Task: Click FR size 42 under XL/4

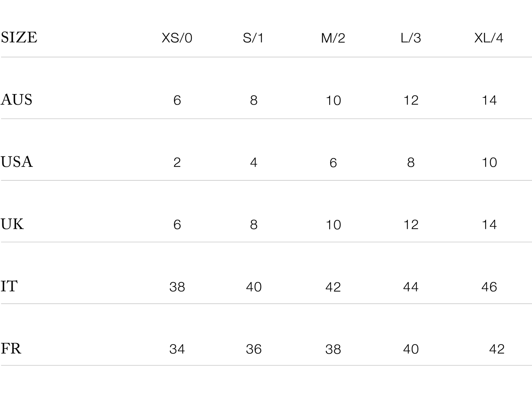Action: pos(497,349)
